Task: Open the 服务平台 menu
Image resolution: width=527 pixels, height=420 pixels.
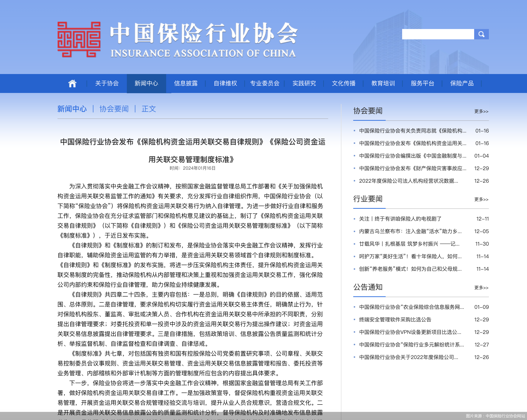Action: point(423,83)
